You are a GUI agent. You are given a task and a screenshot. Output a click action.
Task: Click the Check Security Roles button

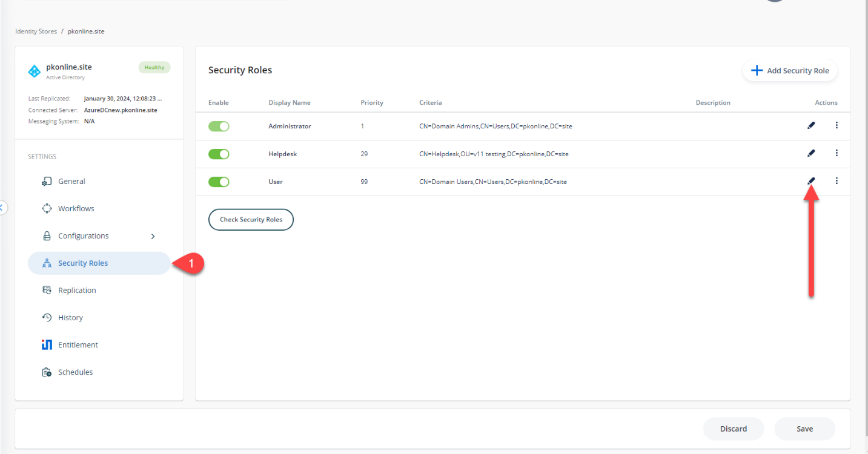click(x=251, y=219)
